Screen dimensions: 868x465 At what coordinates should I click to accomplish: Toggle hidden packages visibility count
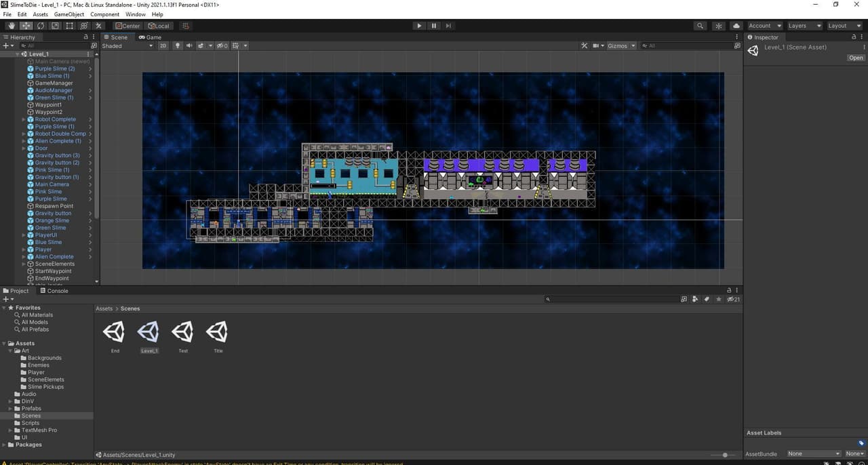732,299
